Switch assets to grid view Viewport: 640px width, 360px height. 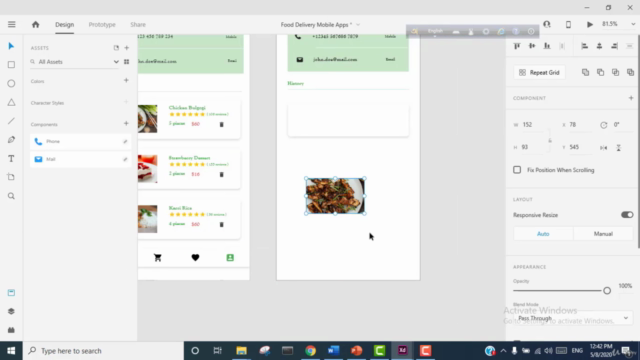click(x=127, y=62)
